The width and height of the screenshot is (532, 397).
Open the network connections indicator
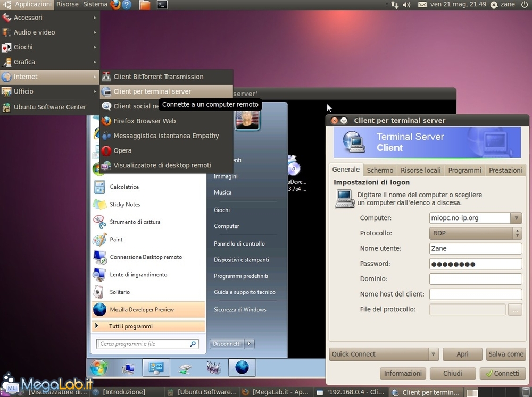[395, 4]
